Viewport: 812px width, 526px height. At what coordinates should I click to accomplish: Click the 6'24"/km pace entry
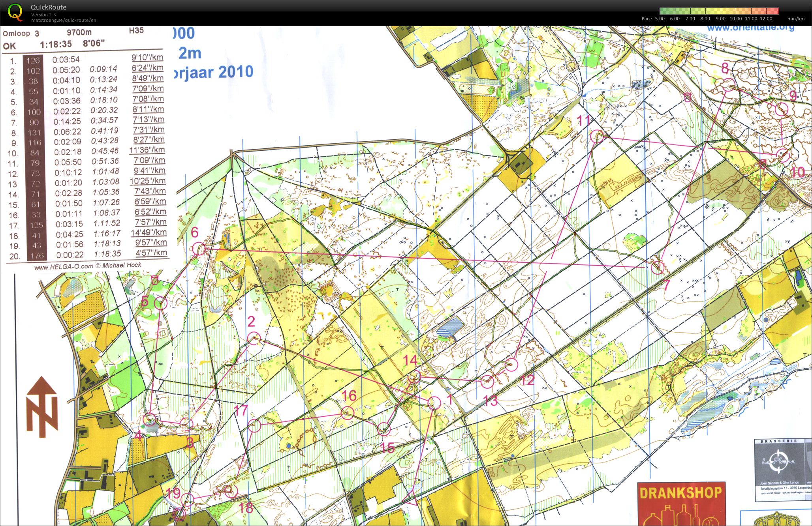point(148,68)
